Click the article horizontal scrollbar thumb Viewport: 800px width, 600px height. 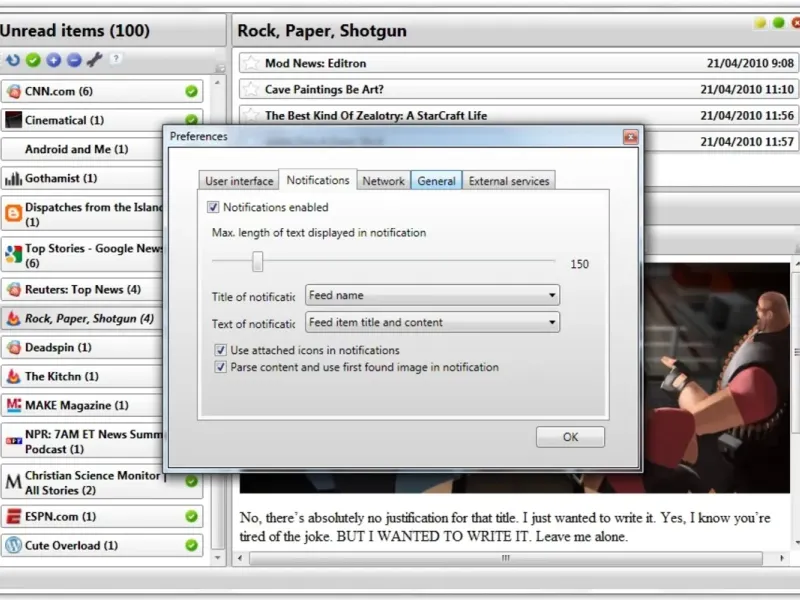[506, 558]
